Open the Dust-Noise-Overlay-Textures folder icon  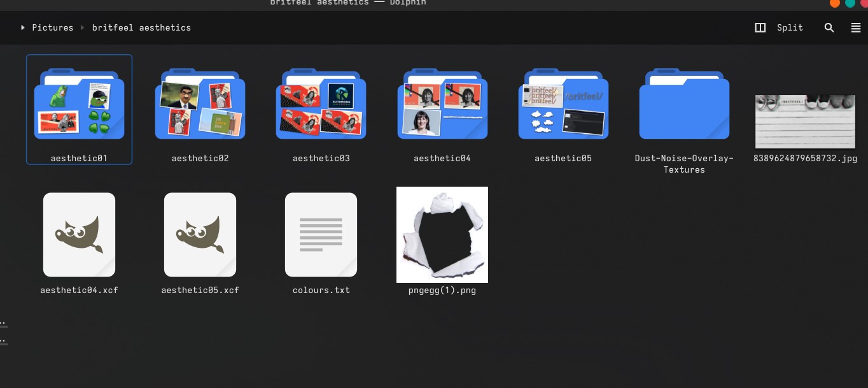[684, 103]
